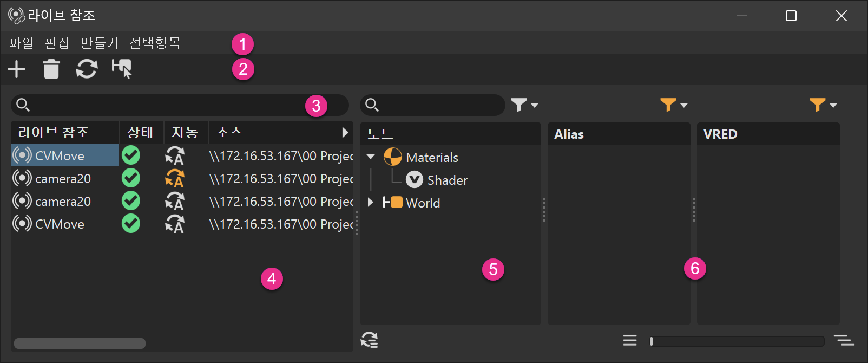Click the refresh arrows toolbar icon

(x=87, y=69)
